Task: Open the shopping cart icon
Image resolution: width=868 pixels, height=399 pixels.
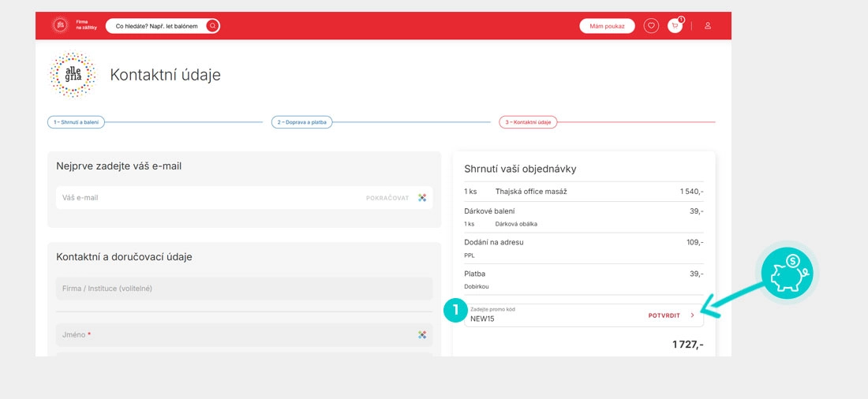Action: point(675,26)
